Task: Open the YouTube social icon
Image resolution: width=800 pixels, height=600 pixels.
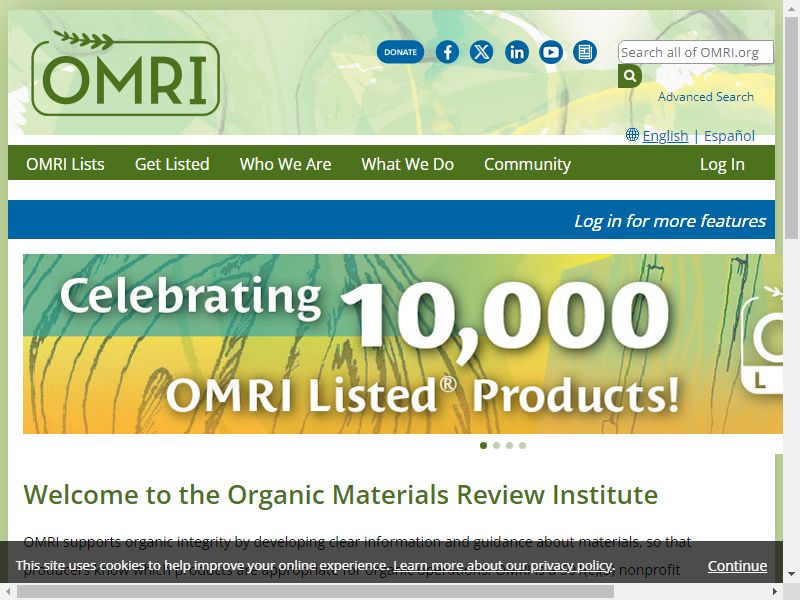Action: [x=551, y=52]
